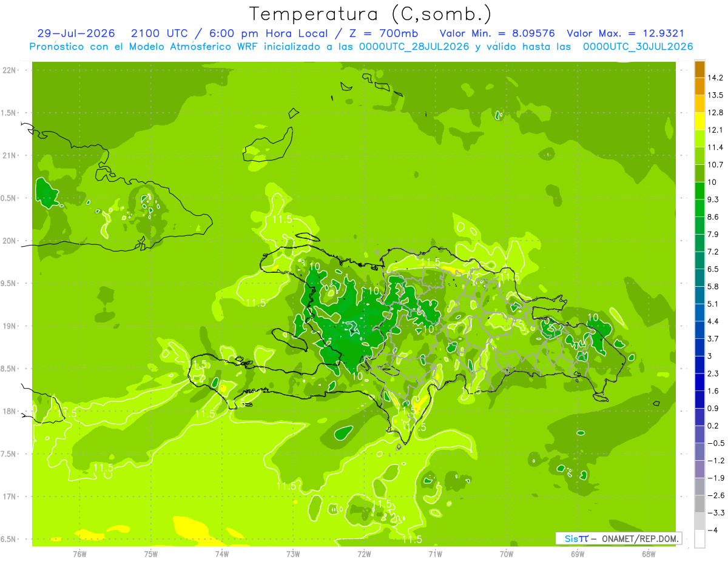Click the '74W' longitude axis label
728x562 pixels.
pyautogui.click(x=222, y=554)
